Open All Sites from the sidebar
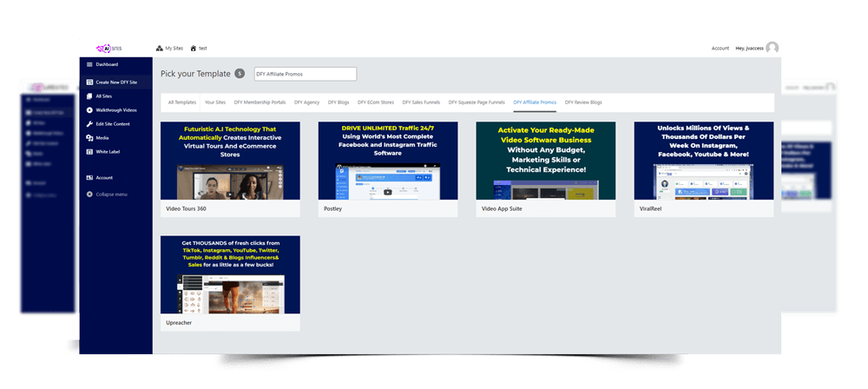The image size is (868, 389). coord(104,96)
